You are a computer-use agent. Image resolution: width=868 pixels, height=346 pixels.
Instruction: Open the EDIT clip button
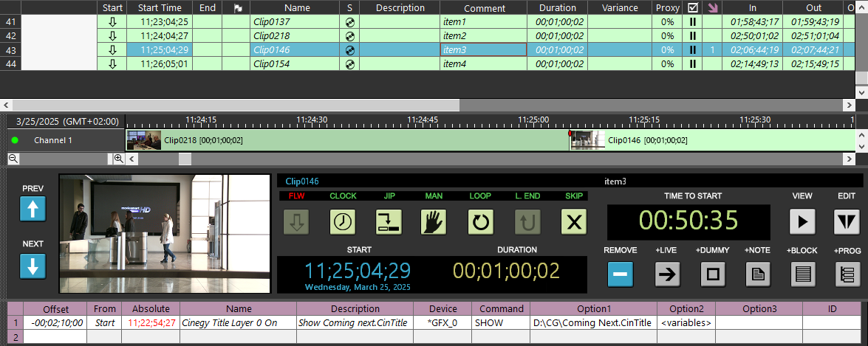pyautogui.click(x=846, y=222)
